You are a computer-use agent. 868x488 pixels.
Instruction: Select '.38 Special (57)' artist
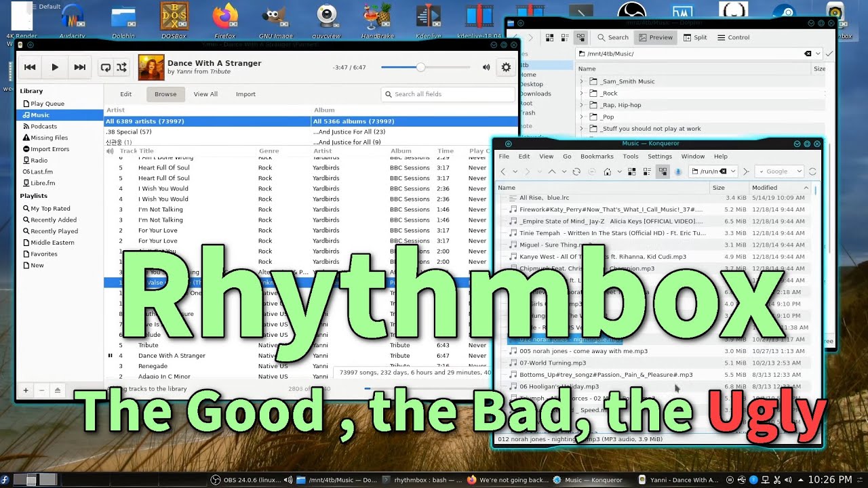[208, 131]
